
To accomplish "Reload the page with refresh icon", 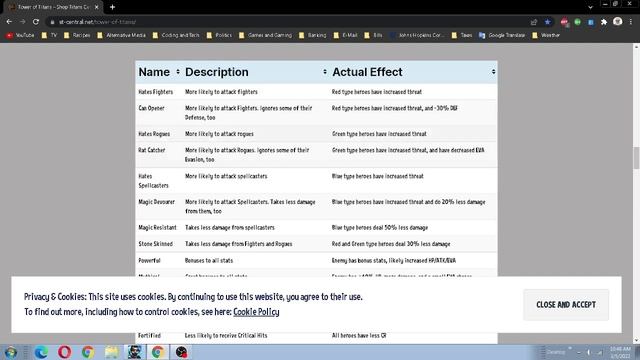I will 36,22.
